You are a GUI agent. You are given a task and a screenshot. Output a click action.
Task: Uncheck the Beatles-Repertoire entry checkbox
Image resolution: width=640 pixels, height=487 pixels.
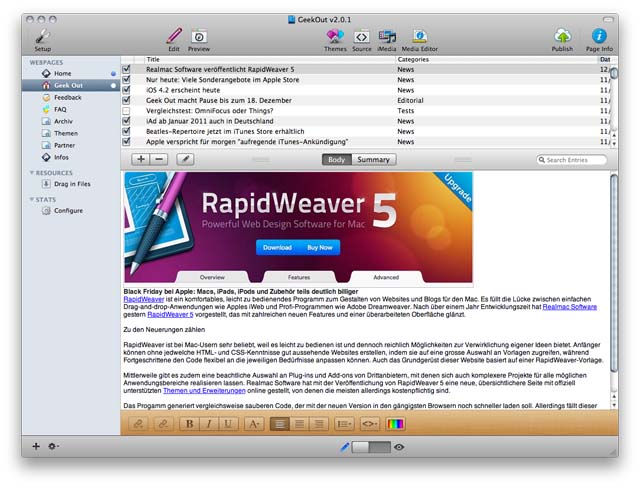coord(127,131)
